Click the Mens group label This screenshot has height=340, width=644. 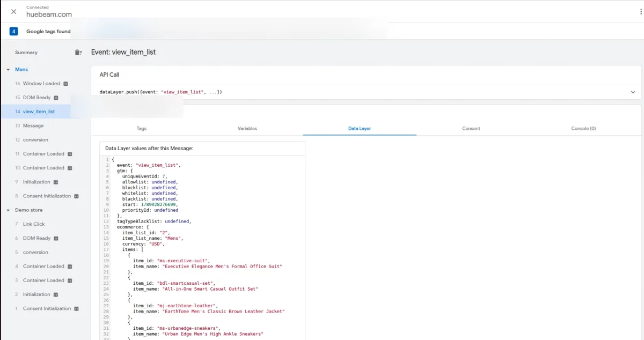(21, 70)
